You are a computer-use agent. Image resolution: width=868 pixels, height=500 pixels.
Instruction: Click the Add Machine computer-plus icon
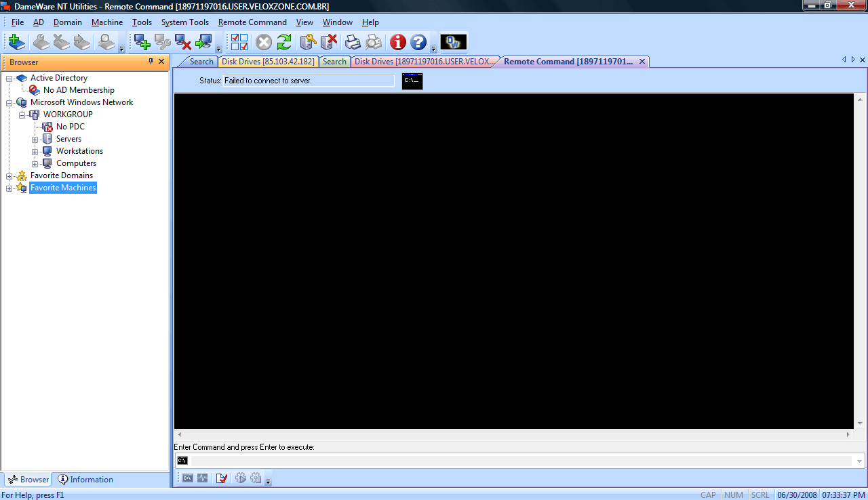coord(142,43)
